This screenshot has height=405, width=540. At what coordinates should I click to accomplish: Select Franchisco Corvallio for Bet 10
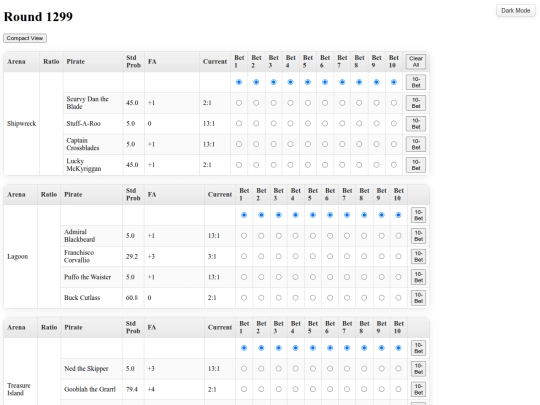(x=398, y=257)
